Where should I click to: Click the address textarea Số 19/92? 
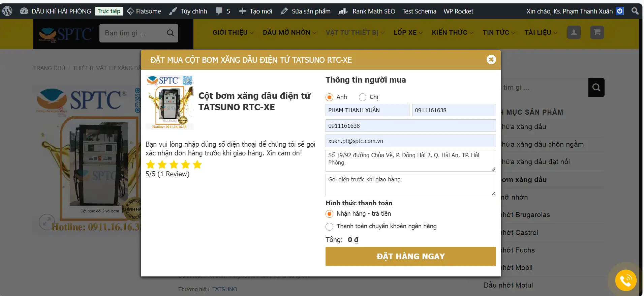(x=410, y=160)
